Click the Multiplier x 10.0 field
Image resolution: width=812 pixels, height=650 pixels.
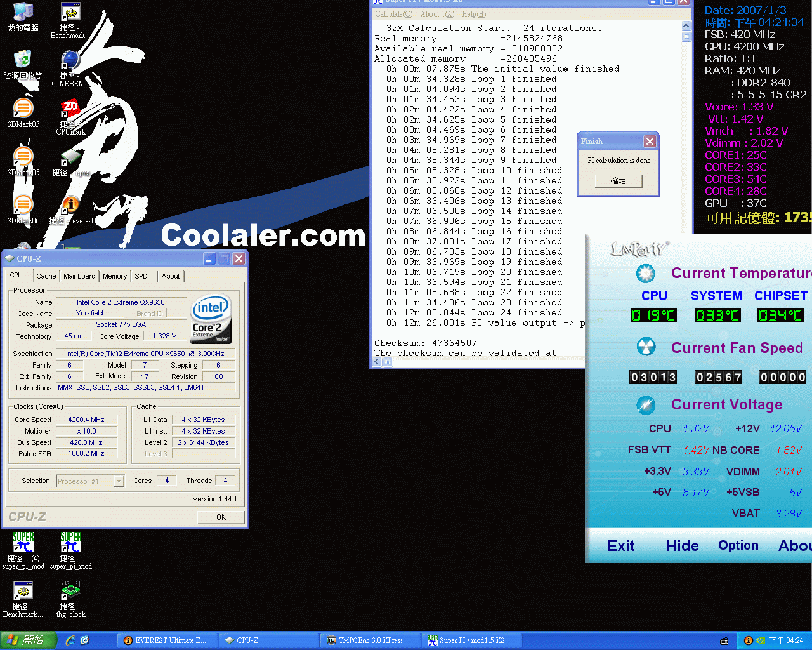pyautogui.click(x=86, y=431)
